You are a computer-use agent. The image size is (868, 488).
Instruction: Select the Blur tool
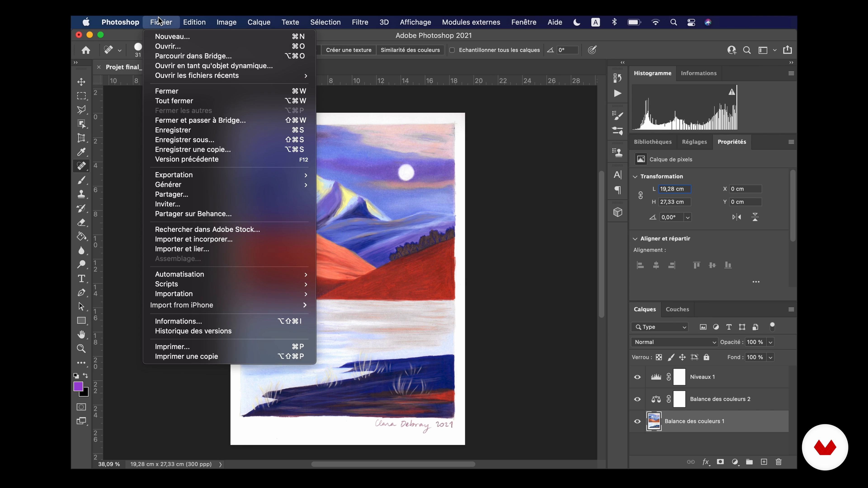coord(81,251)
